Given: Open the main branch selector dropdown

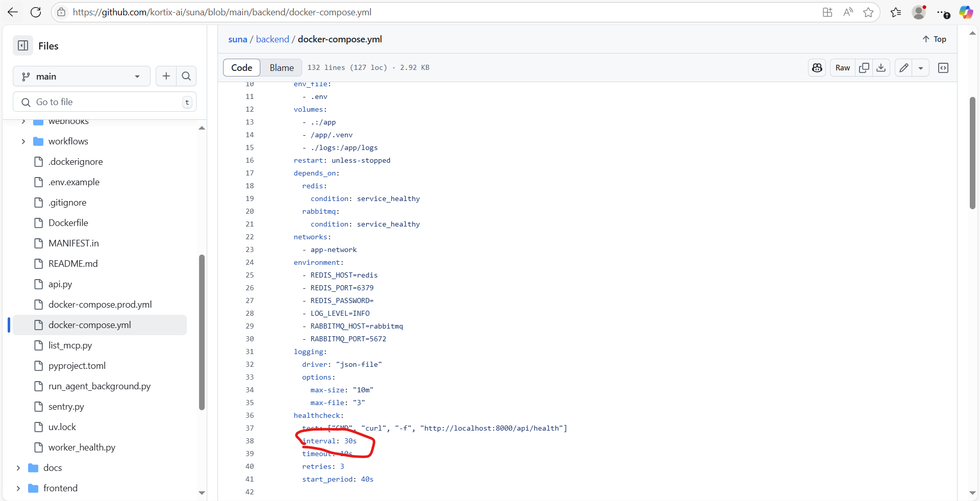Looking at the screenshot, I should click(81, 76).
